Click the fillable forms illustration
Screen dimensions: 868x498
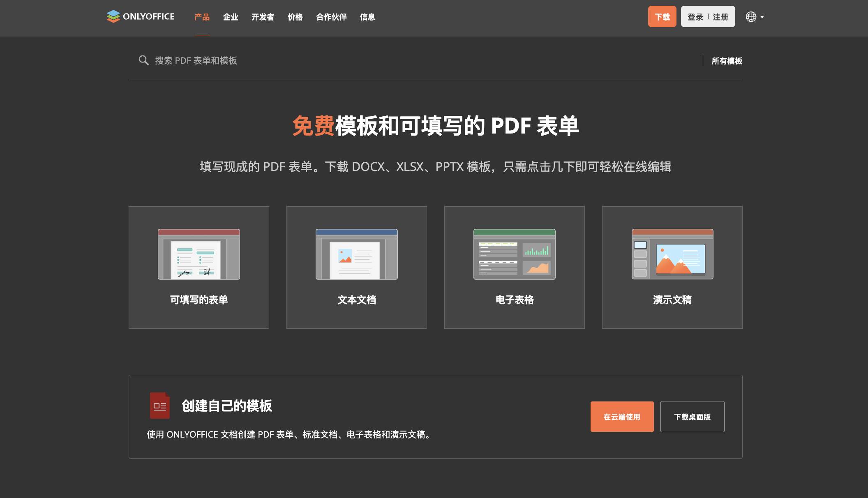pos(199,254)
